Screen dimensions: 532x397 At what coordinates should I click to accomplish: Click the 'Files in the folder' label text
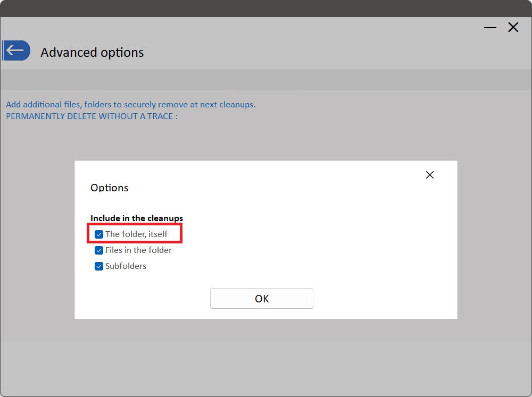(138, 250)
